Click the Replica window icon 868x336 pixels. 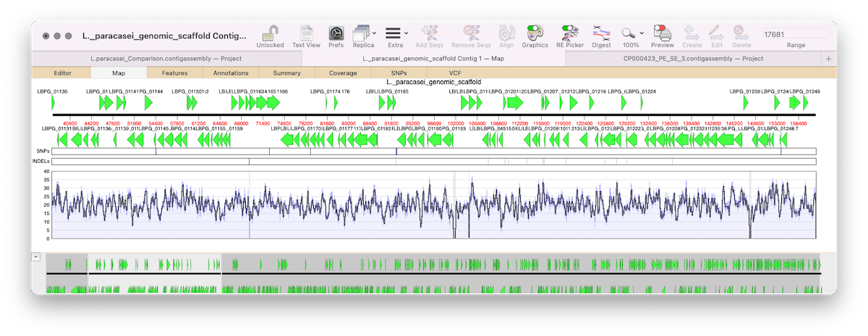click(361, 33)
